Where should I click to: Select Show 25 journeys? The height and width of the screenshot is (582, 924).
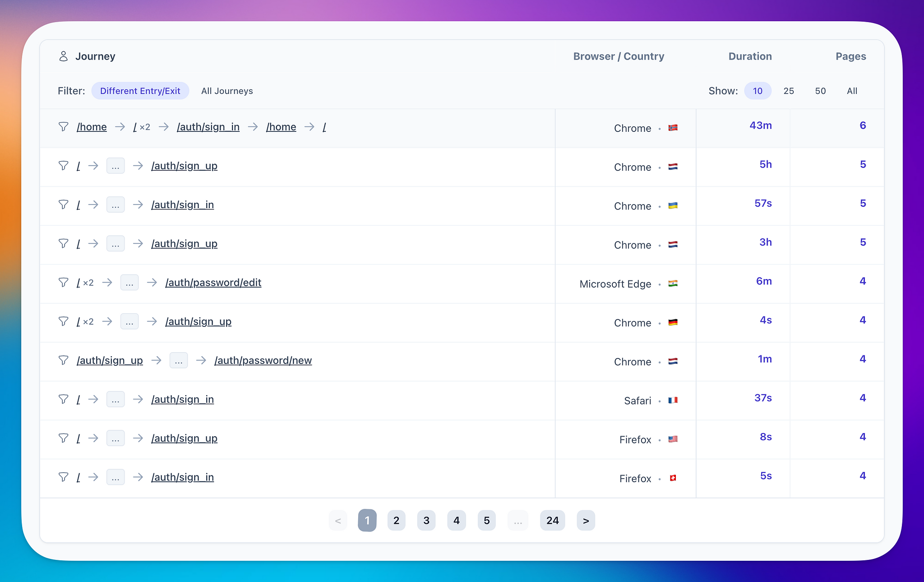(789, 90)
